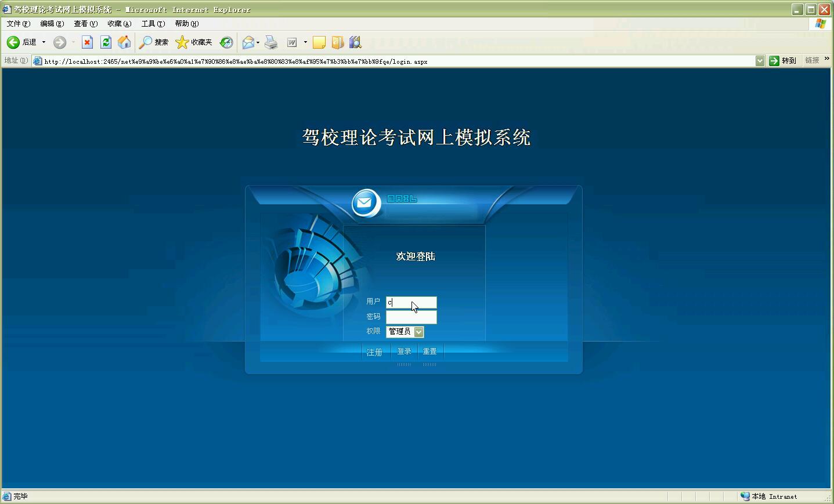
Task: Click the round mail envelope logo
Action: click(x=366, y=203)
